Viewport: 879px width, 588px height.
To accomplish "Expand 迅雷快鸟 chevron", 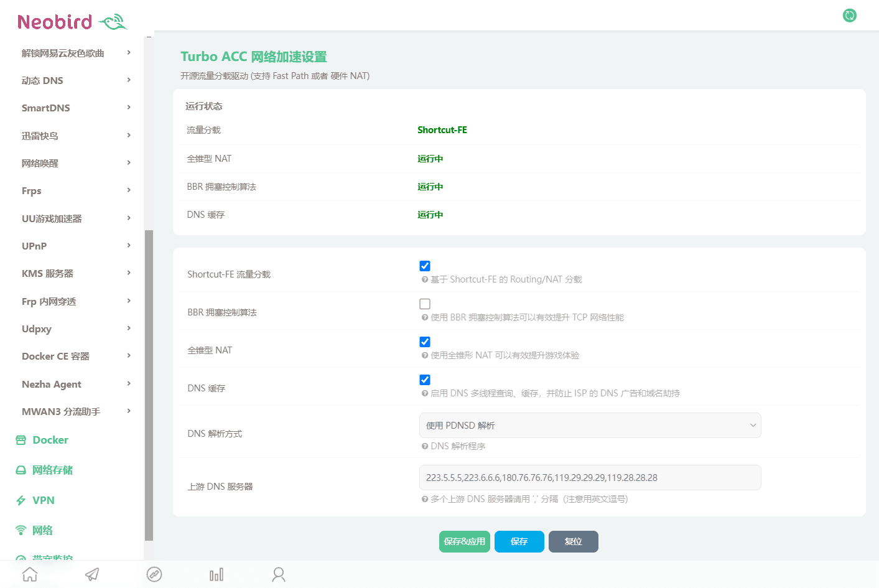I will point(129,135).
